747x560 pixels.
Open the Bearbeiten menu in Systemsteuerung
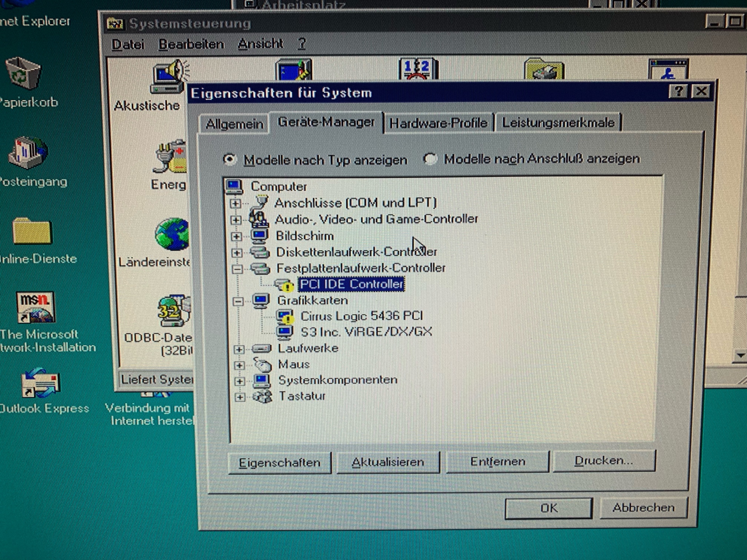191,44
